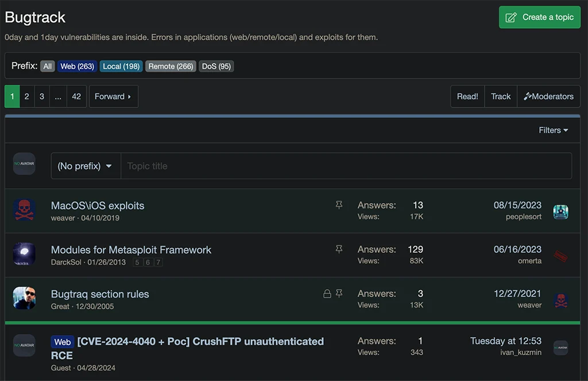
Task: Click ivan_kuzmin's avatar in last-post column
Action: (560, 348)
